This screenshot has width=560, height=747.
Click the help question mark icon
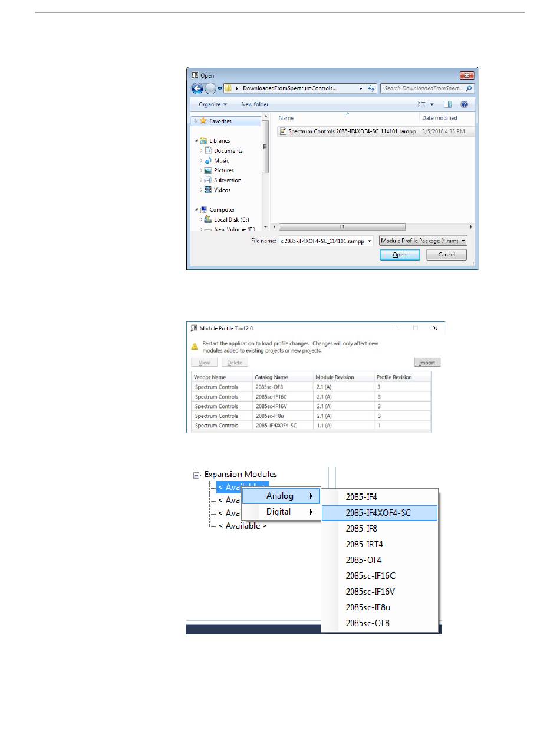pyautogui.click(x=465, y=104)
